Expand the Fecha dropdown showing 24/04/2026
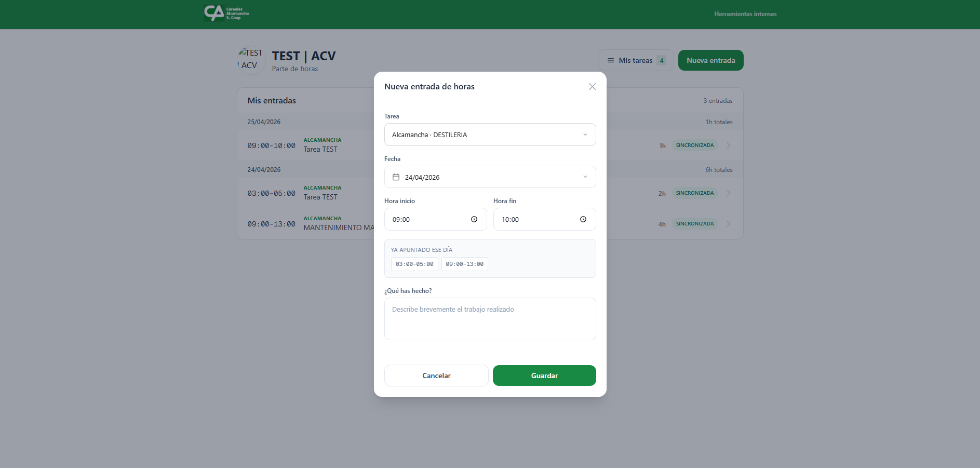This screenshot has width=980, height=468. tap(490, 177)
